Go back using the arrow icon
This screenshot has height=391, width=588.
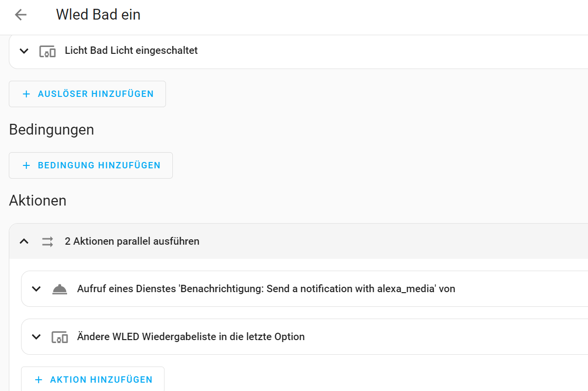[21, 15]
